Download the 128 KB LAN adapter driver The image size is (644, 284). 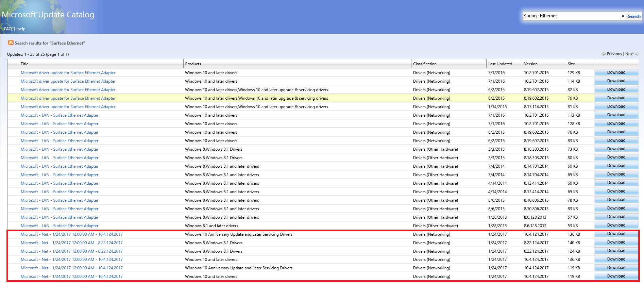616,123
